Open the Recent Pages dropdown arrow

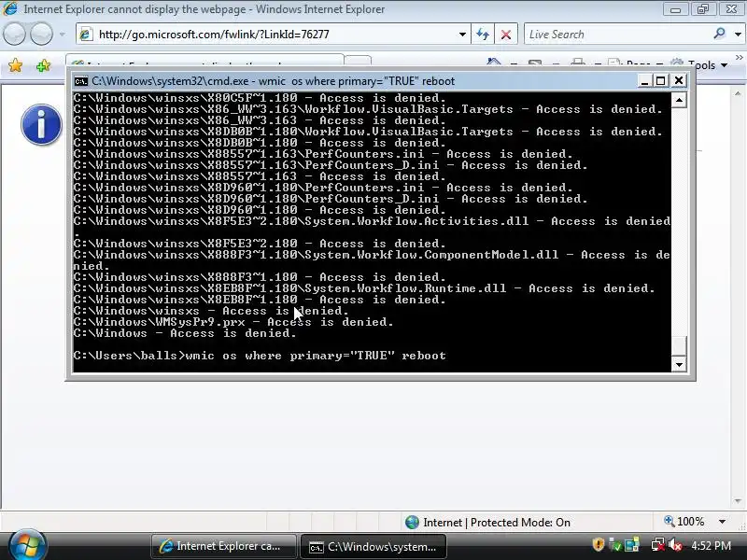pyautogui.click(x=63, y=35)
